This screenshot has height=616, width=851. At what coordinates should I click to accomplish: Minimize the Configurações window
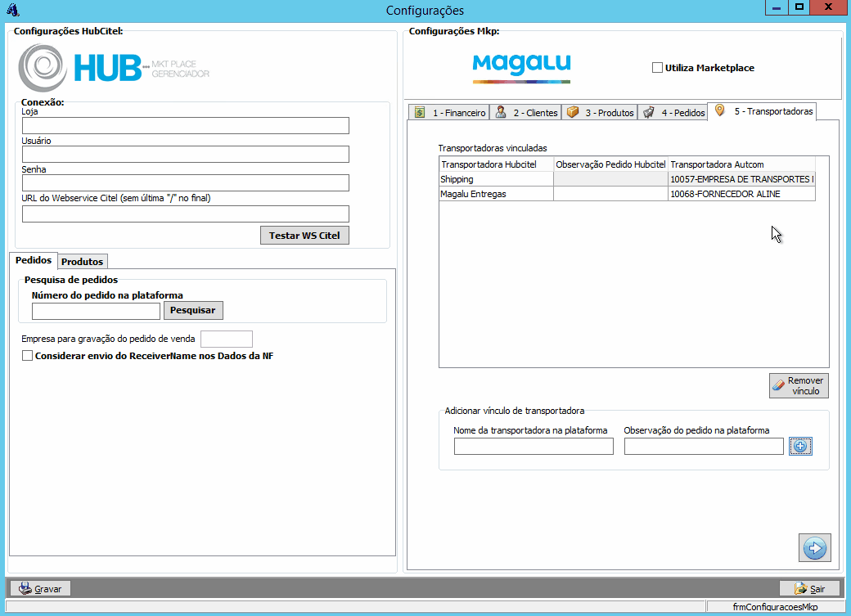(777, 7)
